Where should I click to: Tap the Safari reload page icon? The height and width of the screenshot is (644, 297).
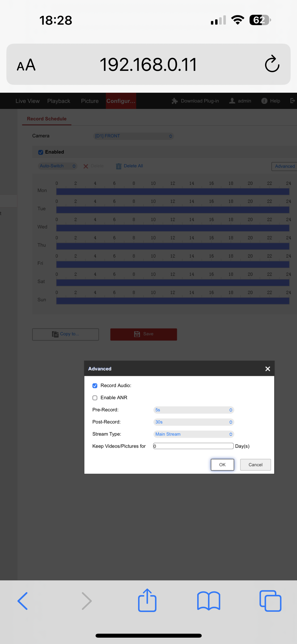coord(272,64)
